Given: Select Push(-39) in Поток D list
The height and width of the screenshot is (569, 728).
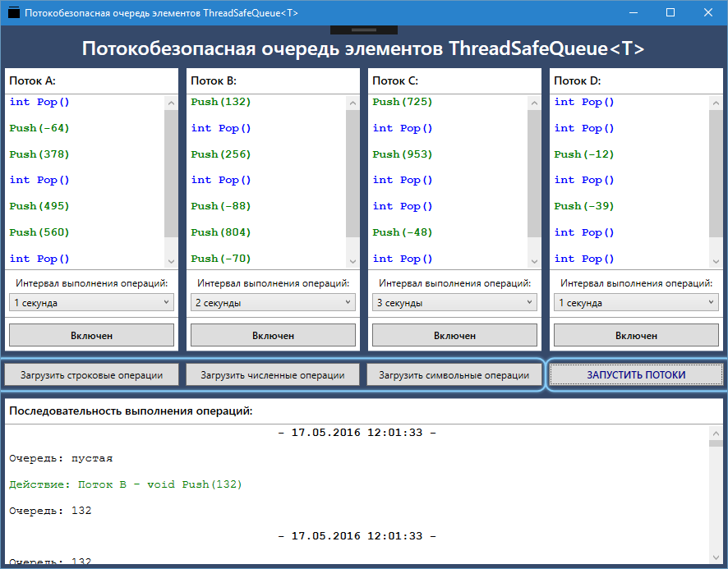Looking at the screenshot, I should pyautogui.click(x=584, y=205).
